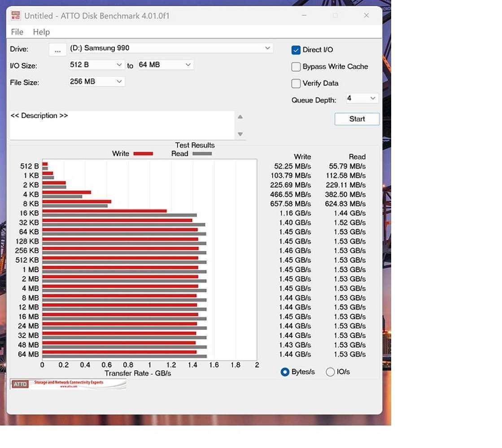The image size is (502, 448).
Task: Open the File menu
Action: click(x=17, y=32)
